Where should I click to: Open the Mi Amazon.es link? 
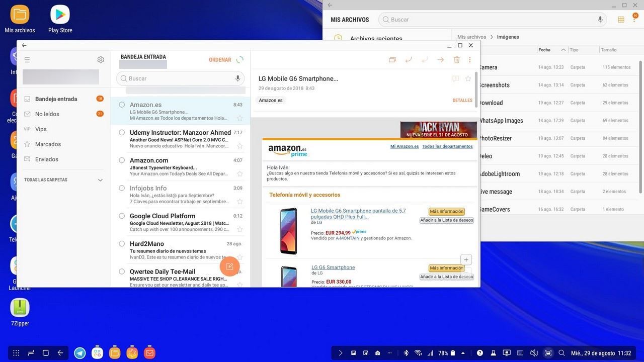click(x=405, y=146)
